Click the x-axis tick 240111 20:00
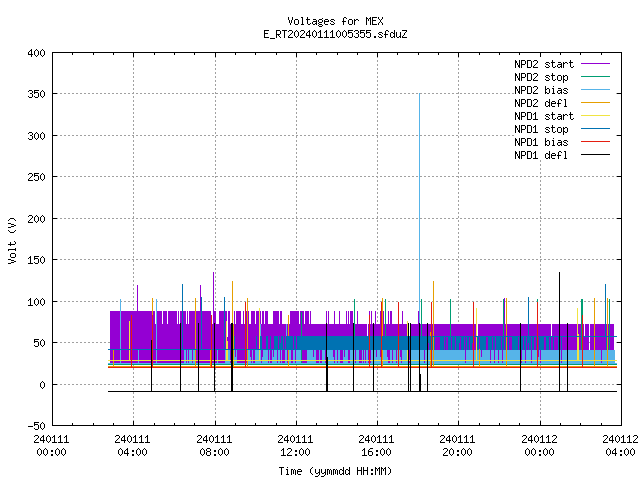The image size is (640, 480). (457, 446)
